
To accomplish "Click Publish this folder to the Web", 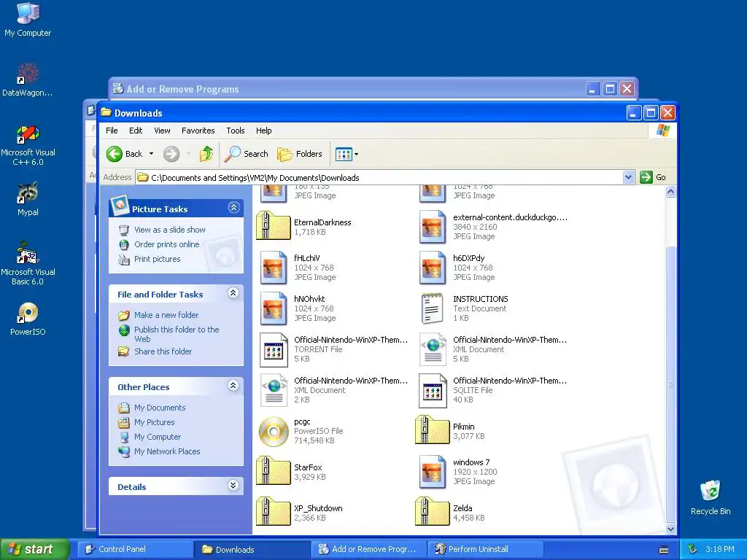I will [x=177, y=334].
